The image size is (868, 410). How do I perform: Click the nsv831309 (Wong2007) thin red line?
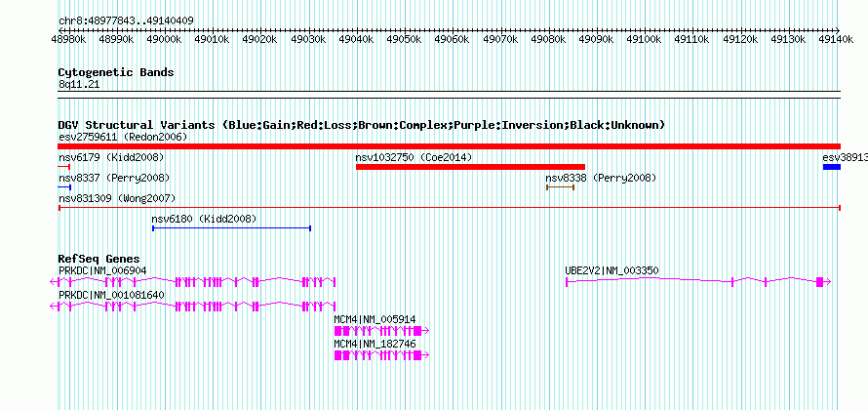coord(450,208)
